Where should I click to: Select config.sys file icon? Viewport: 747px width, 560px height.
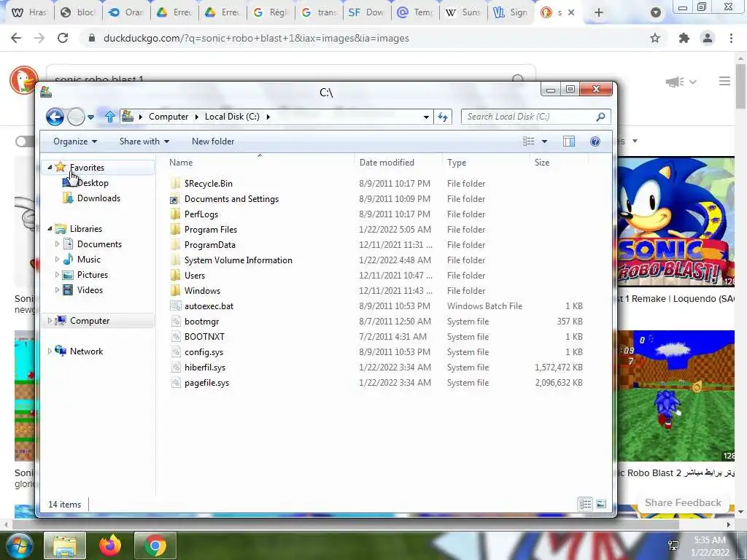(x=175, y=352)
